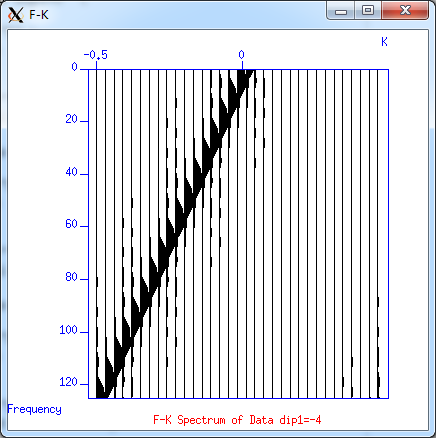Click the 20 frequency tick label
Viewport: 436px width, 438px height.
[x=72, y=119]
